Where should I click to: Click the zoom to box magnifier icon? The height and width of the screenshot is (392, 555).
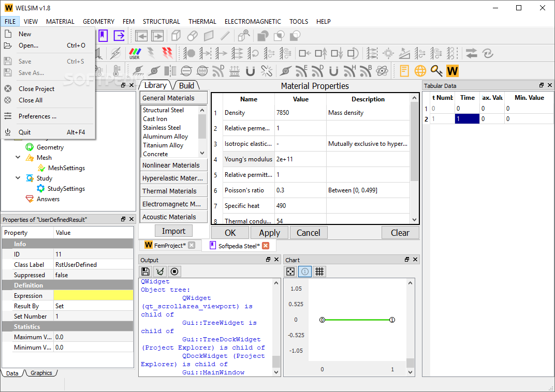pos(244,36)
